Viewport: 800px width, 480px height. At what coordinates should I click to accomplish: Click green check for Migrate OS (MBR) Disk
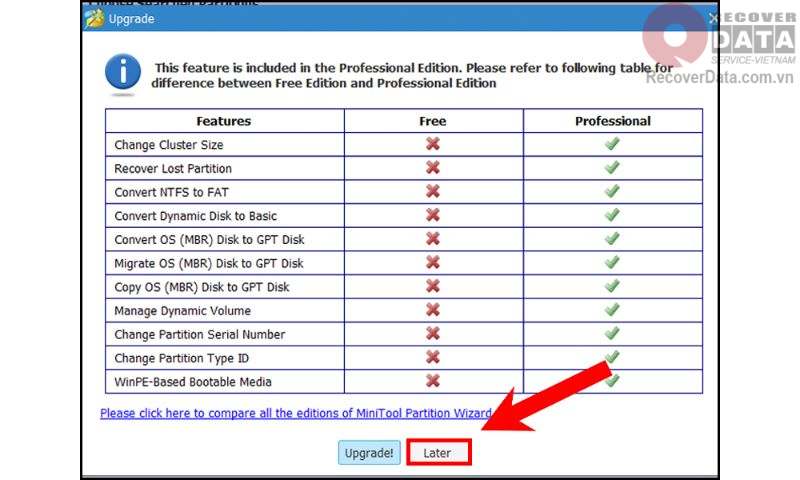pyautogui.click(x=612, y=262)
